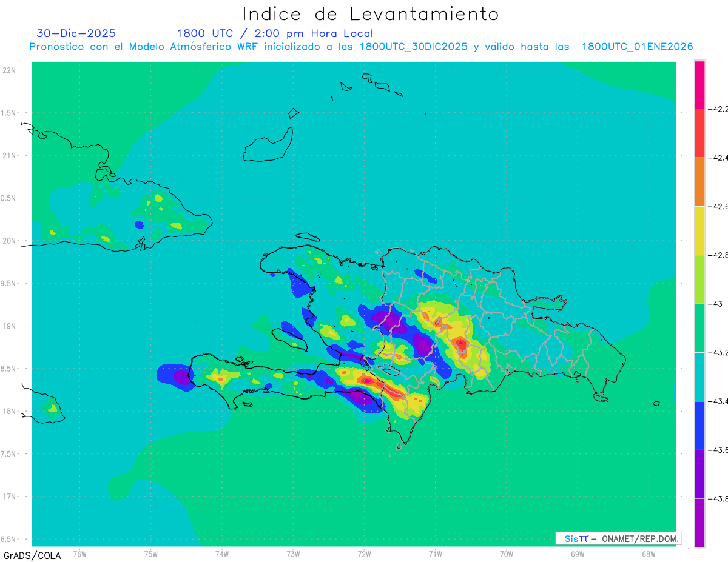The width and height of the screenshot is (728, 562).
Task: Select the blue color bar segment
Action: (699, 426)
